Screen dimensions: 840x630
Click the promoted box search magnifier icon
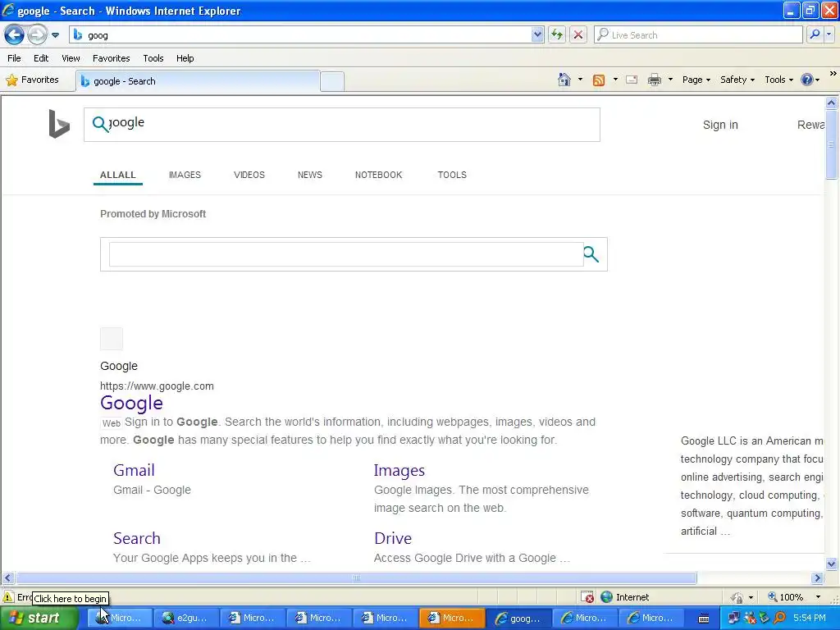click(591, 254)
